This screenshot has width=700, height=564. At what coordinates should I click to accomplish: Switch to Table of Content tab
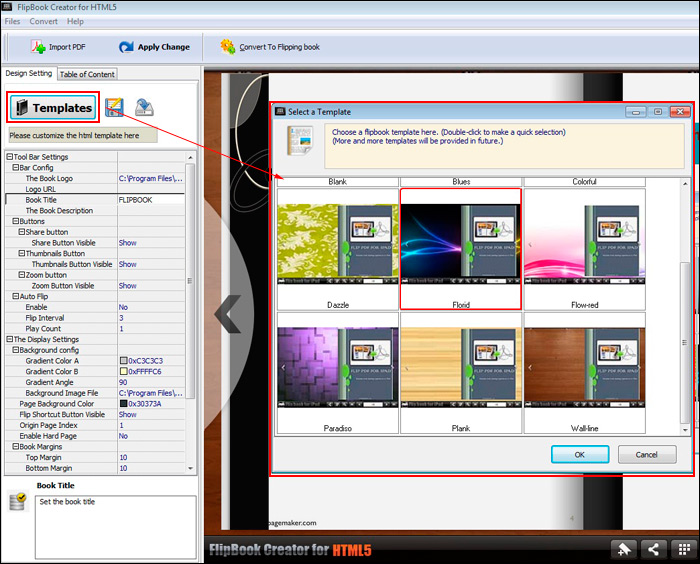point(87,74)
